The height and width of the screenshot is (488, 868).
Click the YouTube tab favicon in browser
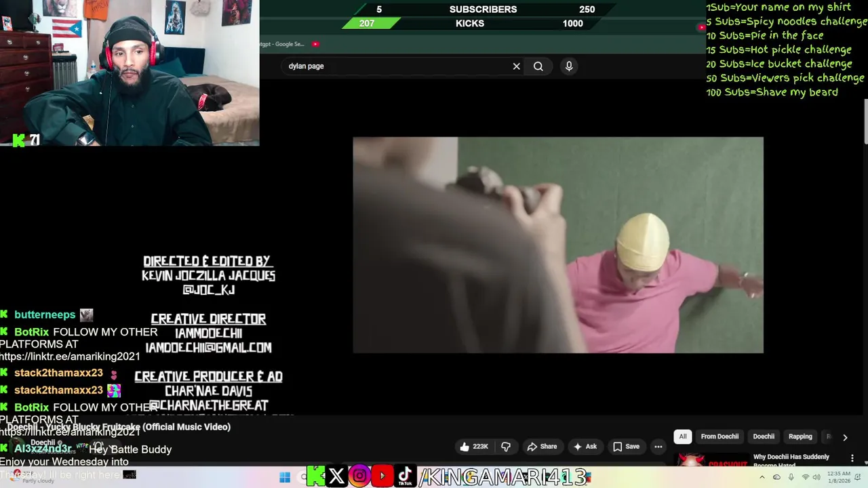(x=315, y=44)
